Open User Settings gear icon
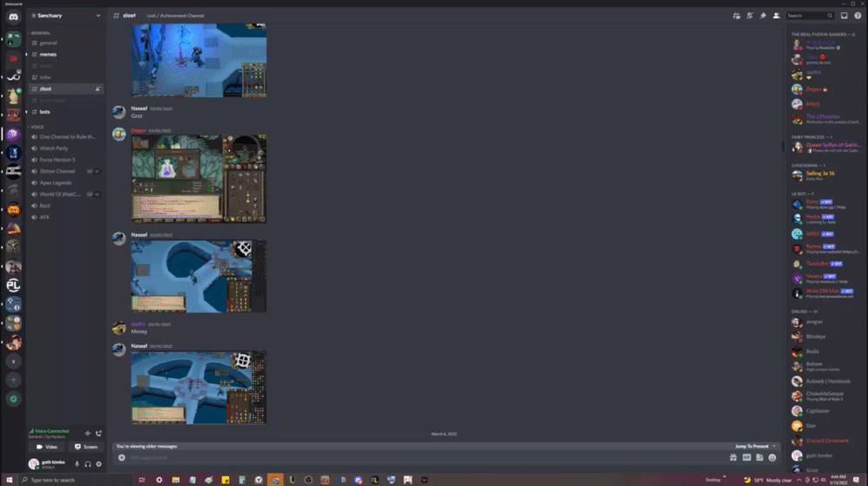 [99, 463]
